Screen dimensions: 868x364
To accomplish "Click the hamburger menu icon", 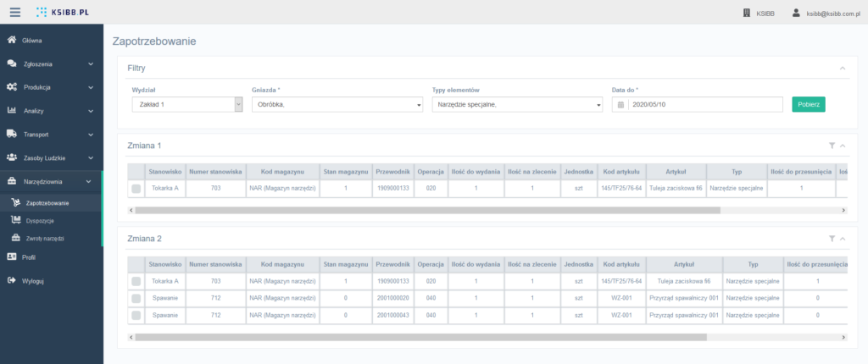I will [14, 13].
